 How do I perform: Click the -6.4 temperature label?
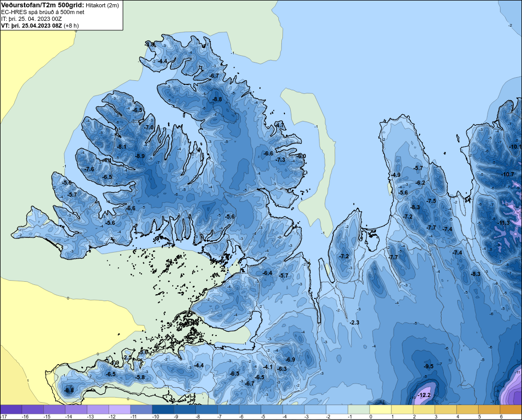pyautogui.click(x=267, y=273)
